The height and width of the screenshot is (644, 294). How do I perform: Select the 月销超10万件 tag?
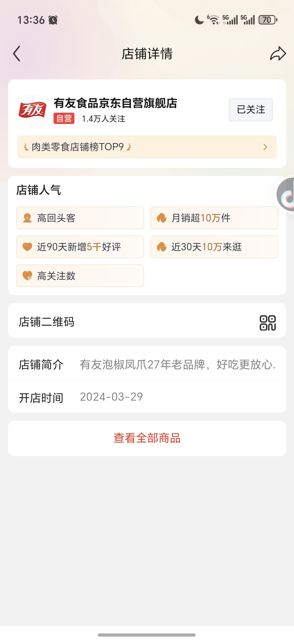pyautogui.click(x=214, y=218)
